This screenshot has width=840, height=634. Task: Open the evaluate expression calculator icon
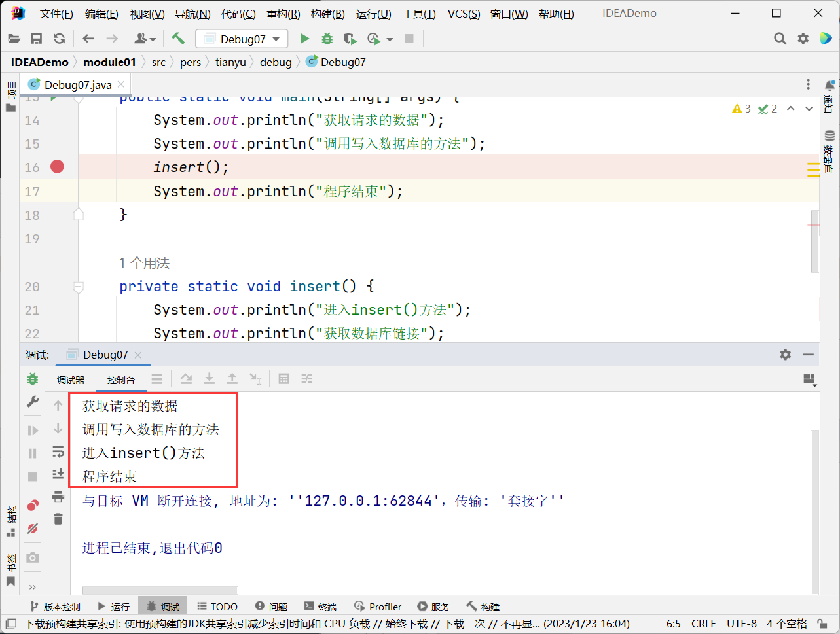point(284,379)
